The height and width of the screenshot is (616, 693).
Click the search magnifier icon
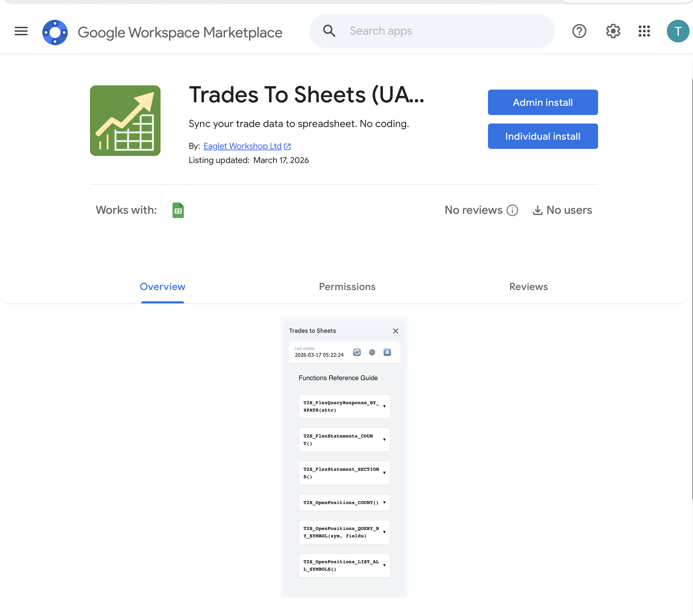329,31
